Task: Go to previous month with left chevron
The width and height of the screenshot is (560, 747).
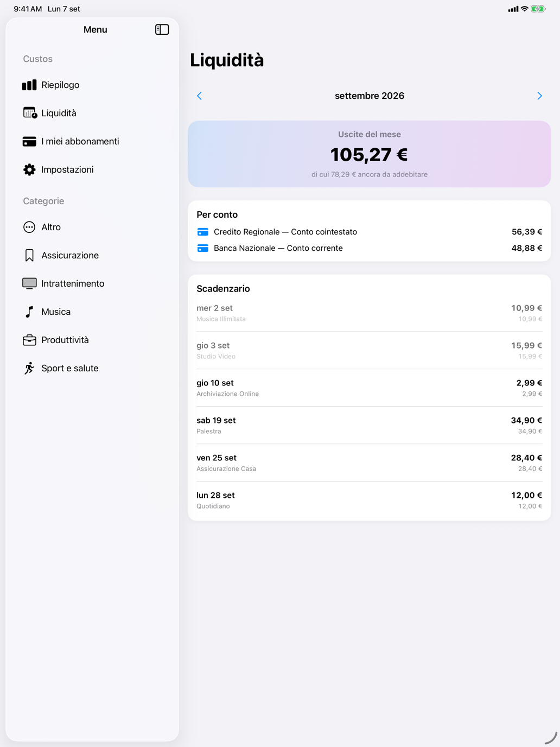Action: pos(199,96)
